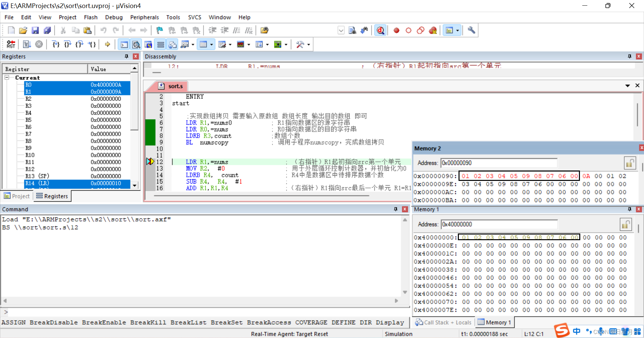Toggle the Command window button
The image size is (644, 338).
tap(124, 44)
